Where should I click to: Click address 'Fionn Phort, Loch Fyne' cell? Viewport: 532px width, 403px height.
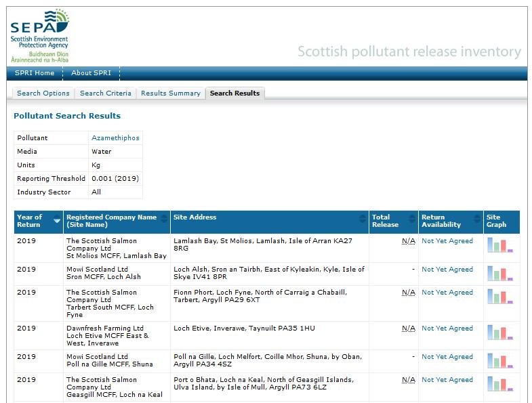(x=270, y=303)
